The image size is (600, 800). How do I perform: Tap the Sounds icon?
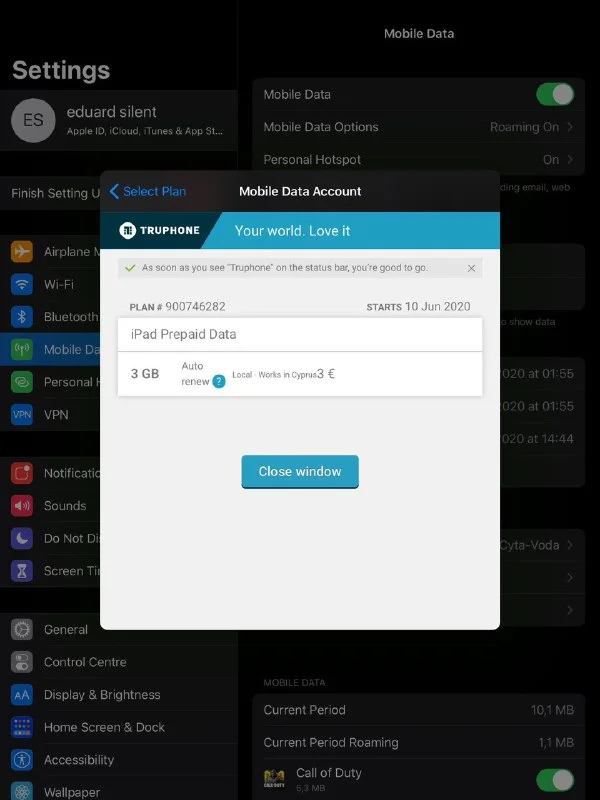pos(22,506)
